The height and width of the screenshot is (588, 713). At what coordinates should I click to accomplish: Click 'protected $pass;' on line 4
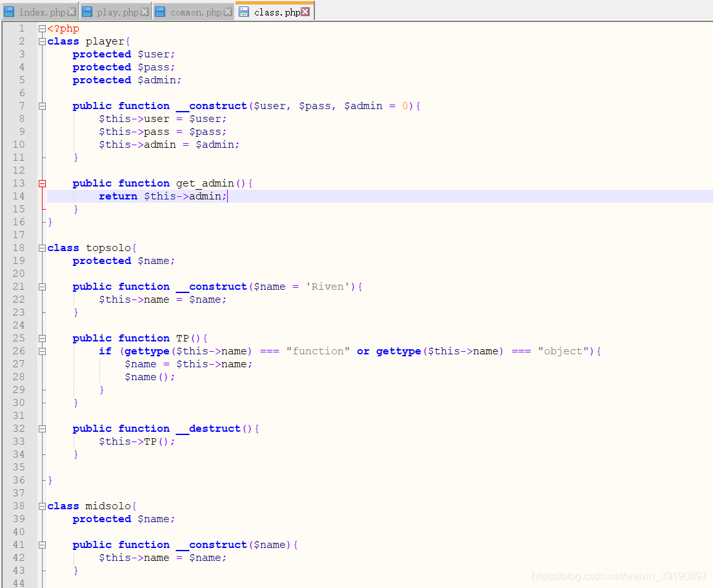click(124, 67)
